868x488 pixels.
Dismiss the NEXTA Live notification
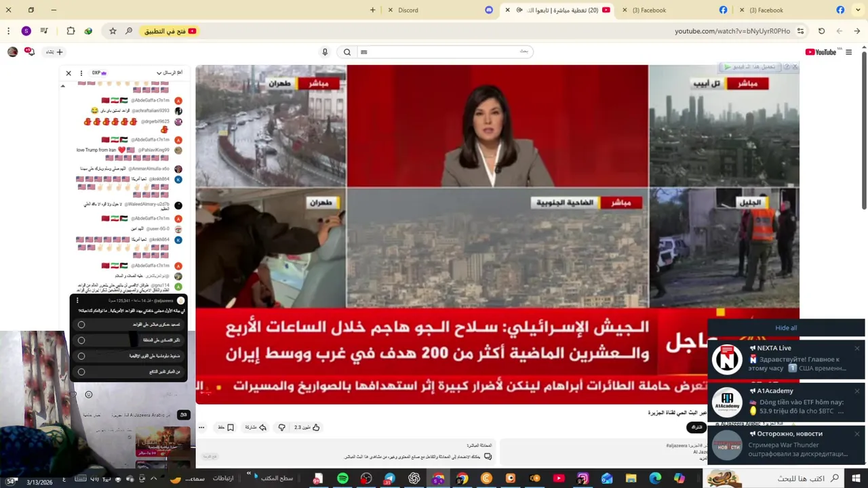857,348
